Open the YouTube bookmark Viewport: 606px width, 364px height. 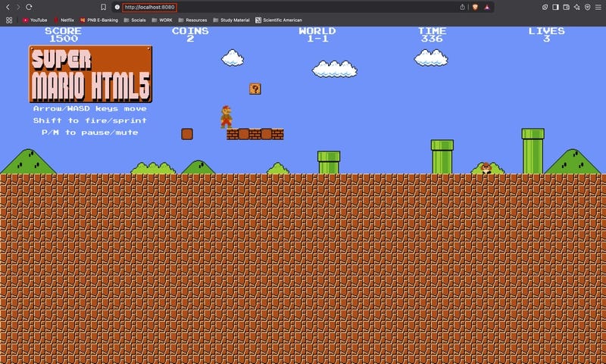point(35,20)
